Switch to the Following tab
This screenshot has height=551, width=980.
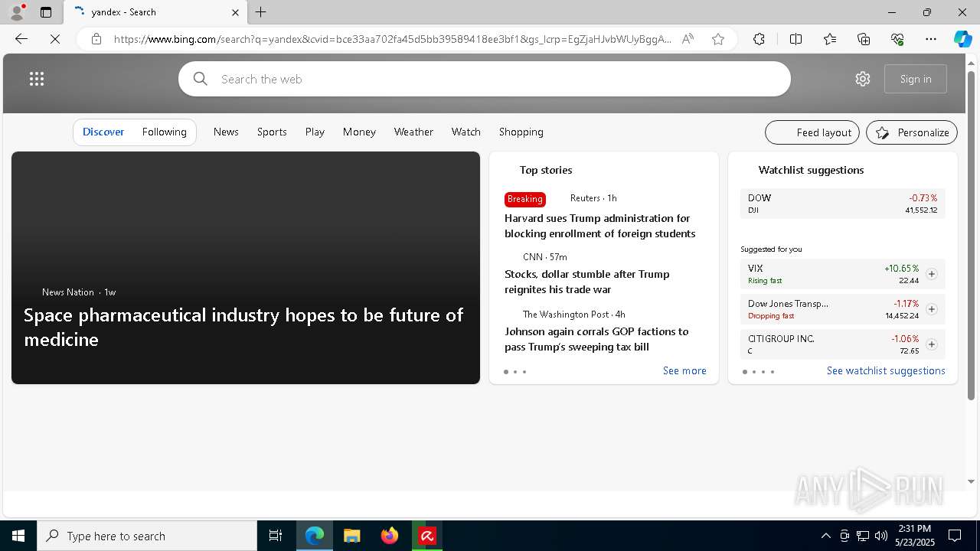coord(164,132)
